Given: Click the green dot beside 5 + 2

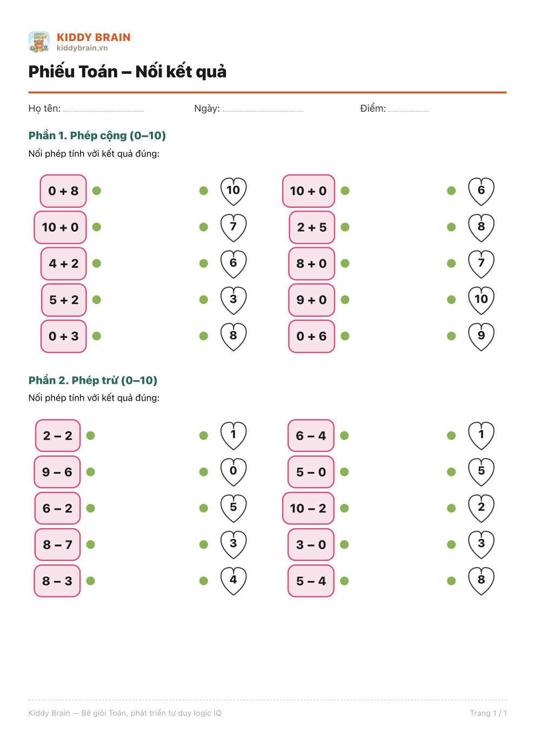Looking at the screenshot, I should tap(97, 300).
